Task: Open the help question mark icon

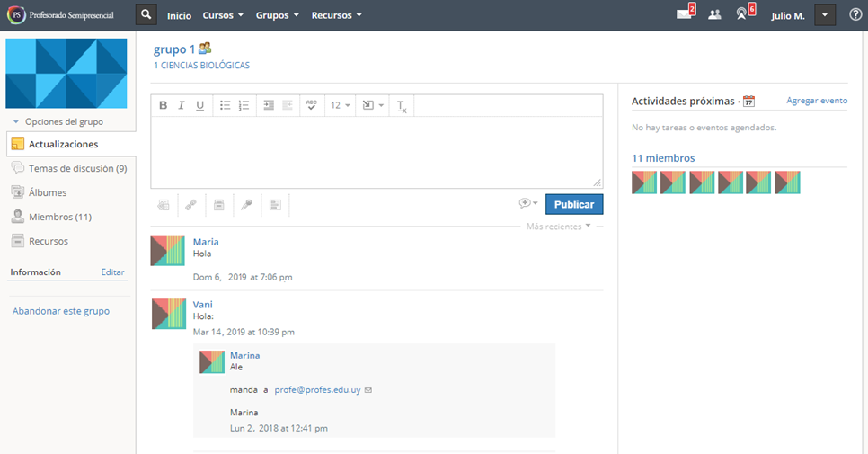Action: coord(855,15)
